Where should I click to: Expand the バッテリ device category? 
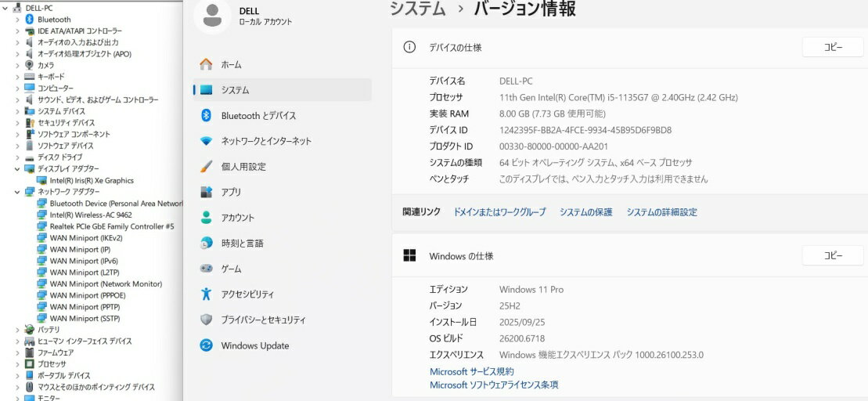pyautogui.click(x=17, y=330)
